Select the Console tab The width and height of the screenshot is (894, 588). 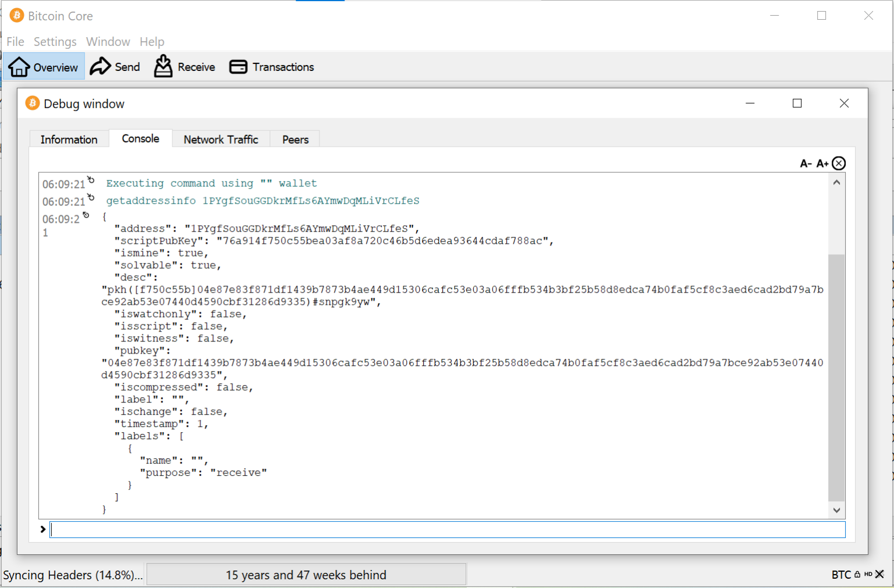141,138
